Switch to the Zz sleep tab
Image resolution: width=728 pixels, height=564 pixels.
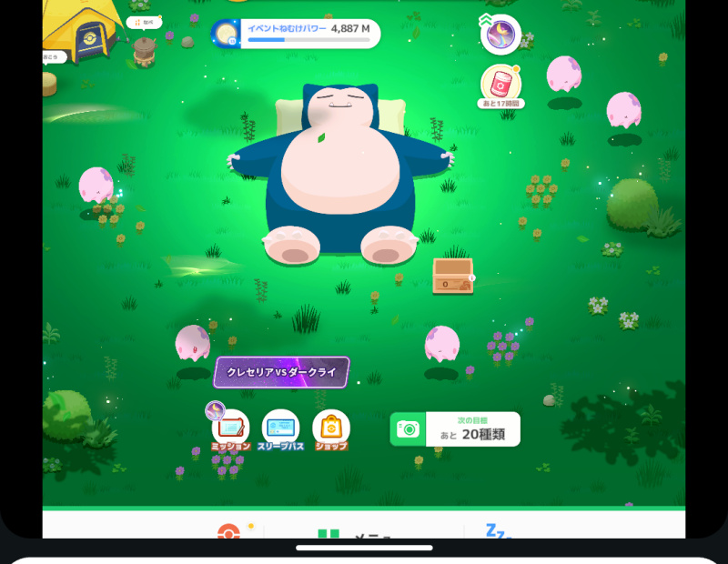pyautogui.click(x=498, y=530)
